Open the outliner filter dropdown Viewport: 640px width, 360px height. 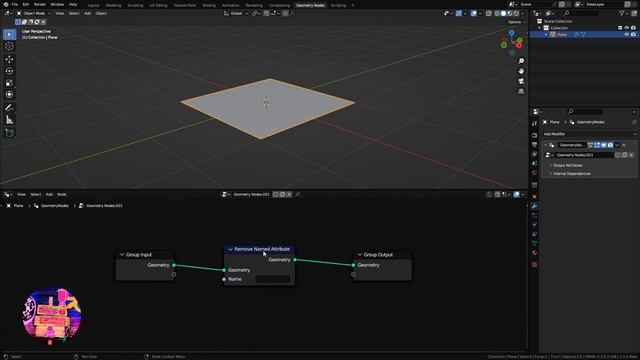[x=623, y=13]
